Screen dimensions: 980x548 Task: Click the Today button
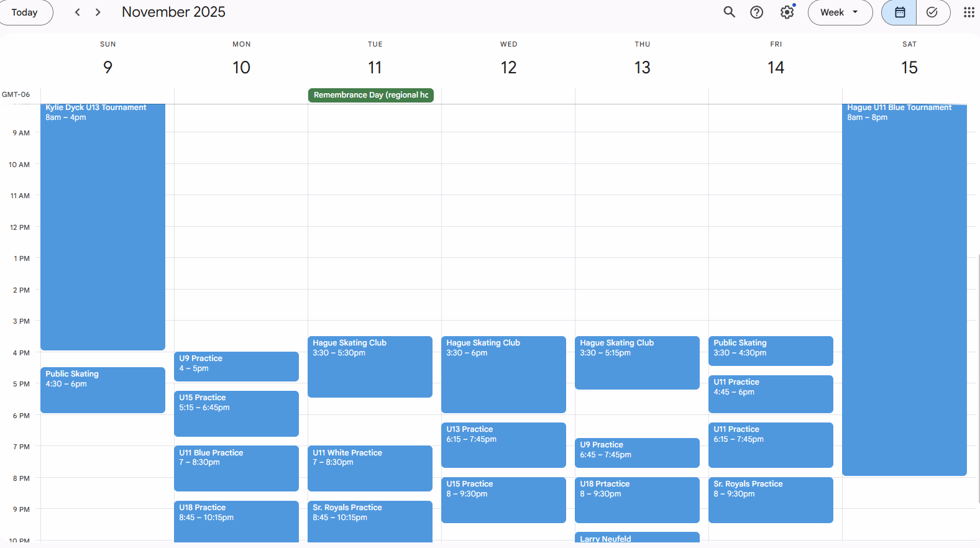pos(25,12)
